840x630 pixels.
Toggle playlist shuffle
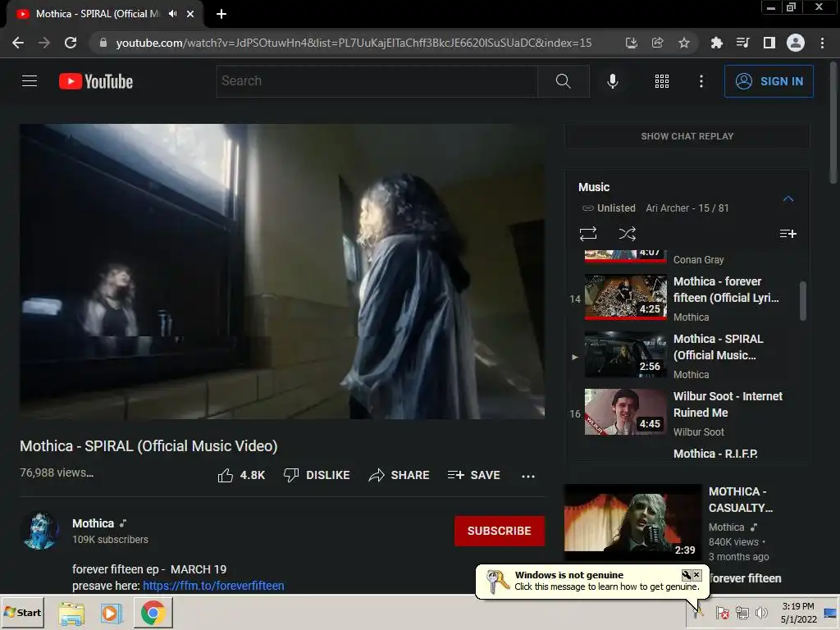(628, 234)
